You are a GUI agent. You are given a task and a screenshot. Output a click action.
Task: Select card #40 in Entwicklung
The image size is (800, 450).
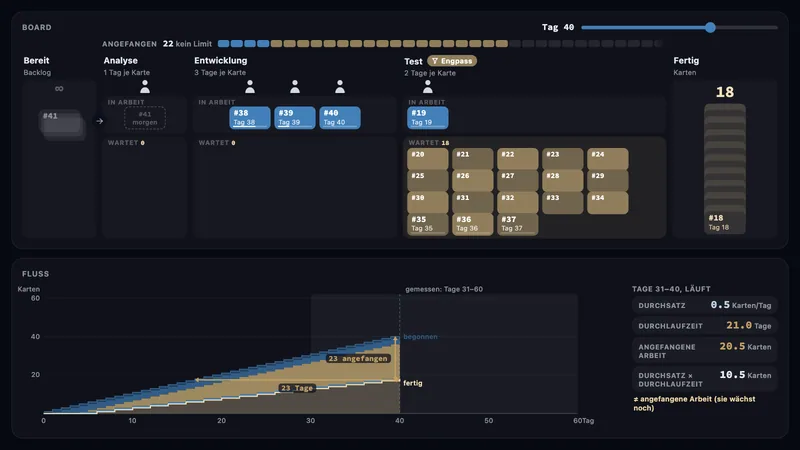coord(340,117)
